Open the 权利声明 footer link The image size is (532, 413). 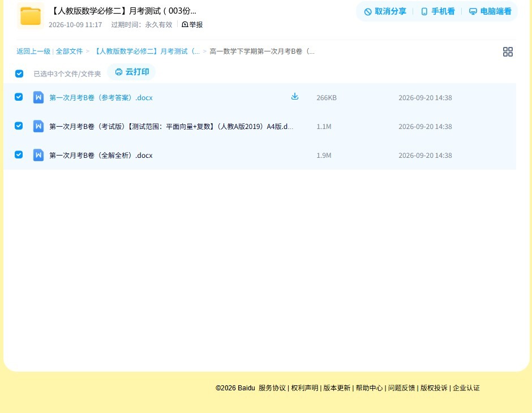304,388
